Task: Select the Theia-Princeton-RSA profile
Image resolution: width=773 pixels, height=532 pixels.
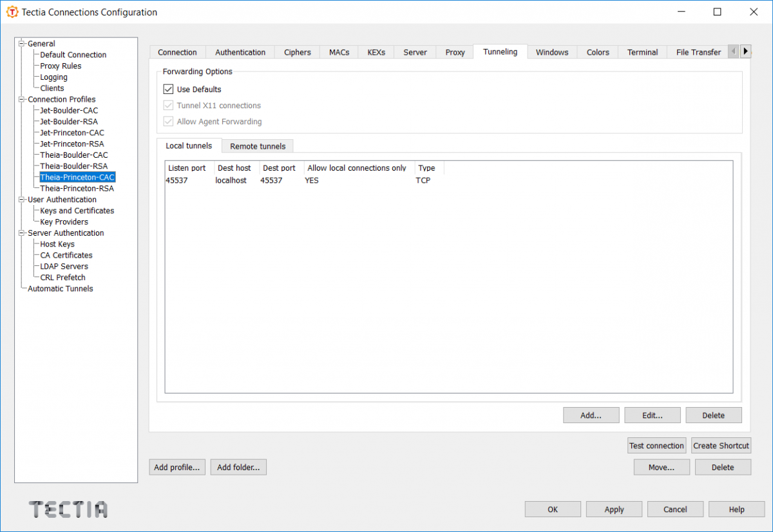Action: coord(77,189)
